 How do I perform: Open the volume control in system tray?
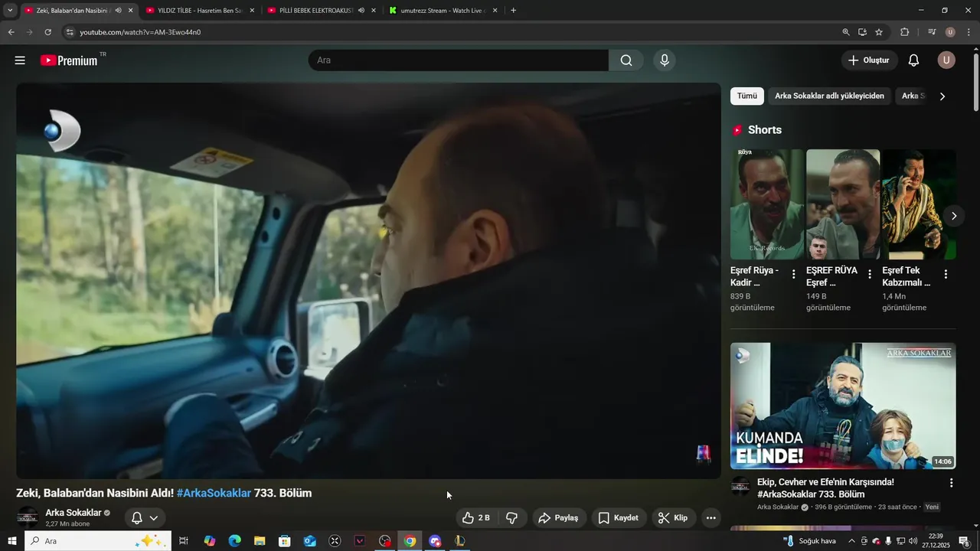pos(913,541)
